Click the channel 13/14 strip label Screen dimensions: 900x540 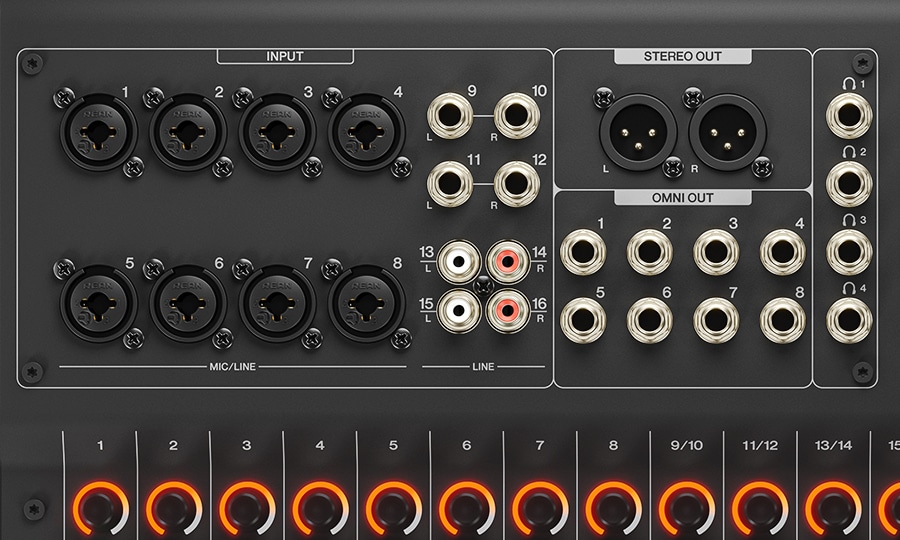tap(832, 445)
